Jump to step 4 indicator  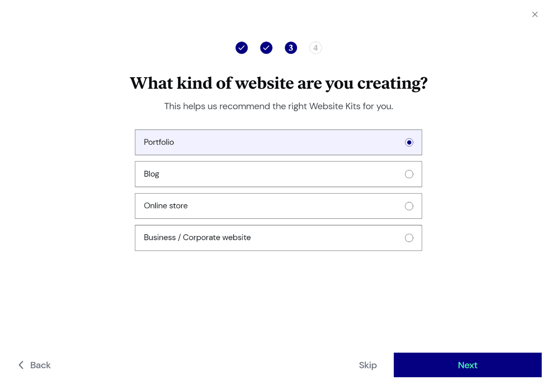[316, 48]
